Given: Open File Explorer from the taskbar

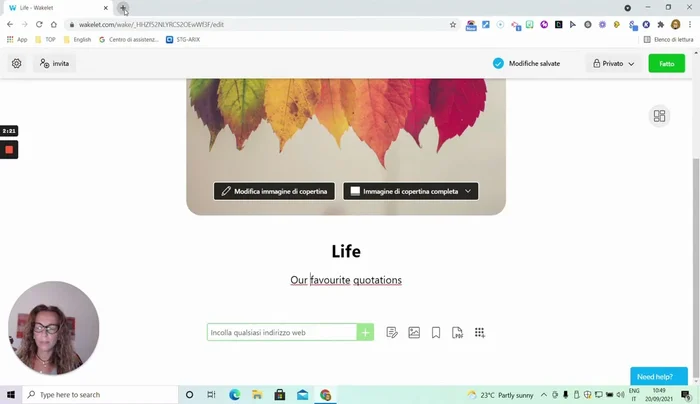Looking at the screenshot, I should click(257, 395).
